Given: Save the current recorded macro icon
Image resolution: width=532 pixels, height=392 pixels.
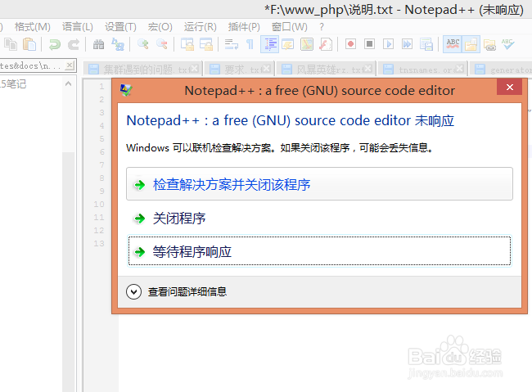Looking at the screenshot, I should (x=426, y=44).
